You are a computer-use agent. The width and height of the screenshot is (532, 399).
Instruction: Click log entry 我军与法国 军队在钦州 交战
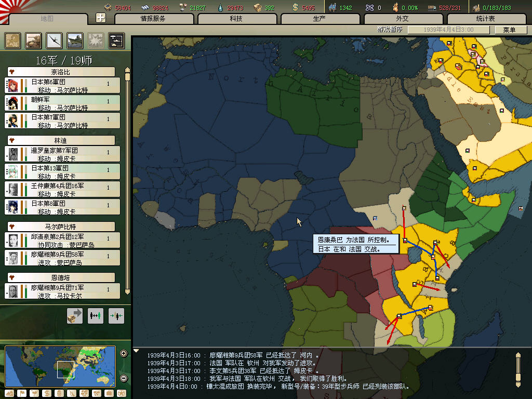(x=247, y=379)
